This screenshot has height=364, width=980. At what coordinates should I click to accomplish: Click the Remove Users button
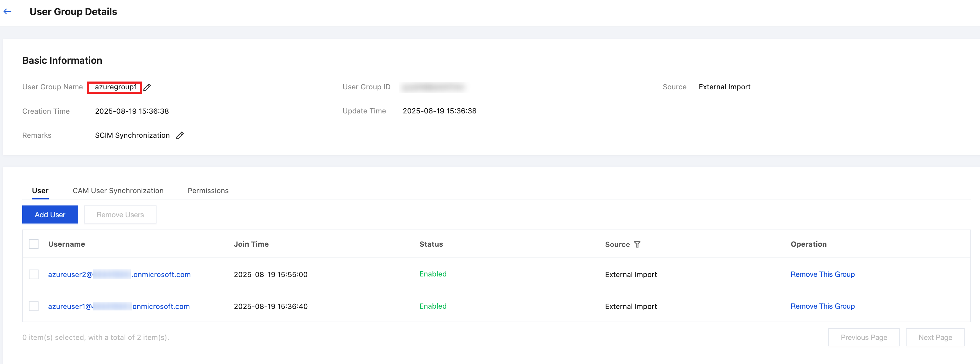pyautogui.click(x=120, y=214)
